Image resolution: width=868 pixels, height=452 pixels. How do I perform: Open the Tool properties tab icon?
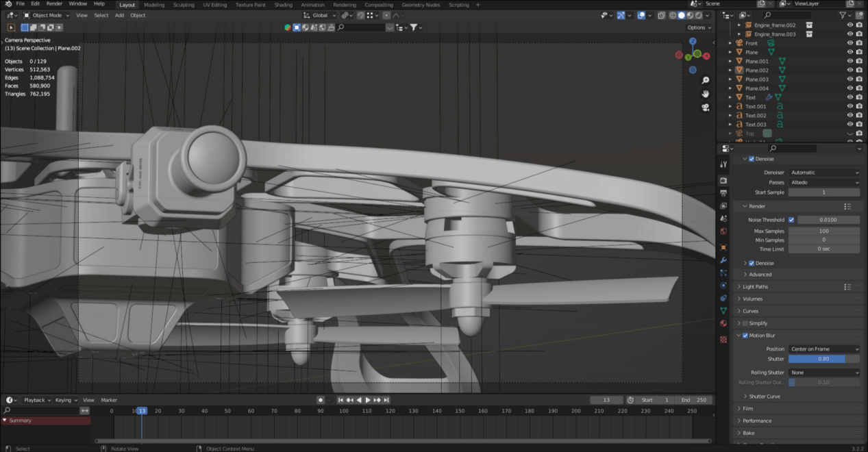tap(723, 164)
